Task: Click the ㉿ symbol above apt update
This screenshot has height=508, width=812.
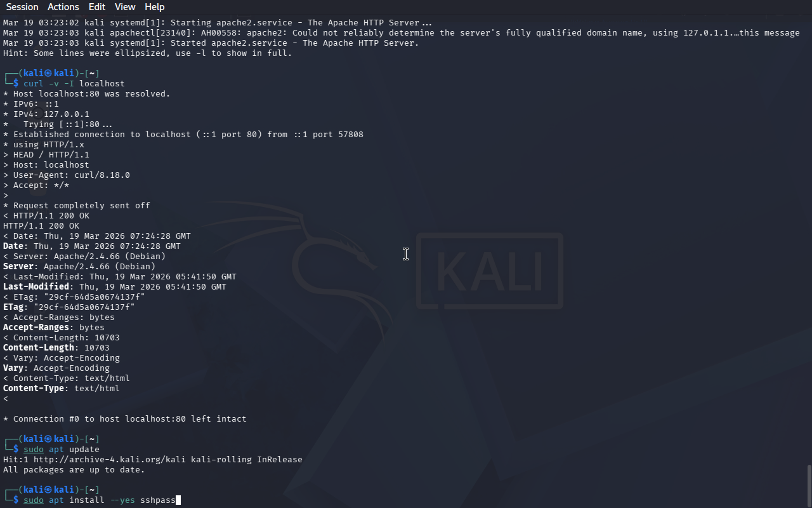Action: [x=49, y=439]
